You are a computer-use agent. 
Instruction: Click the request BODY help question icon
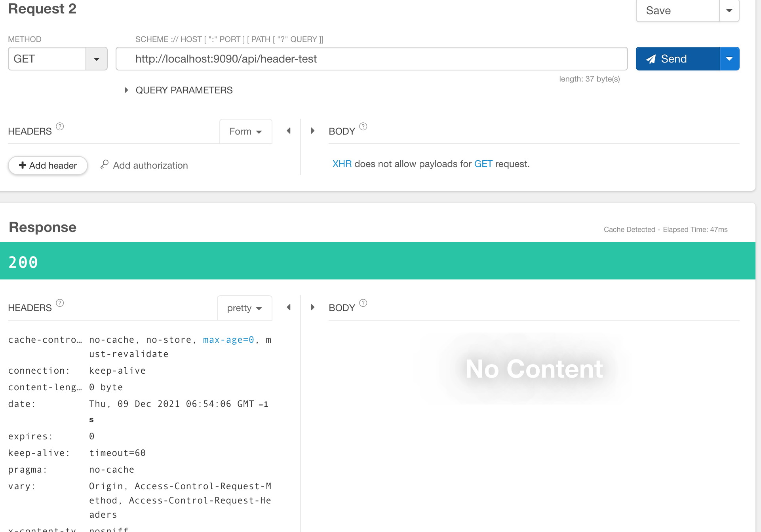(x=363, y=127)
